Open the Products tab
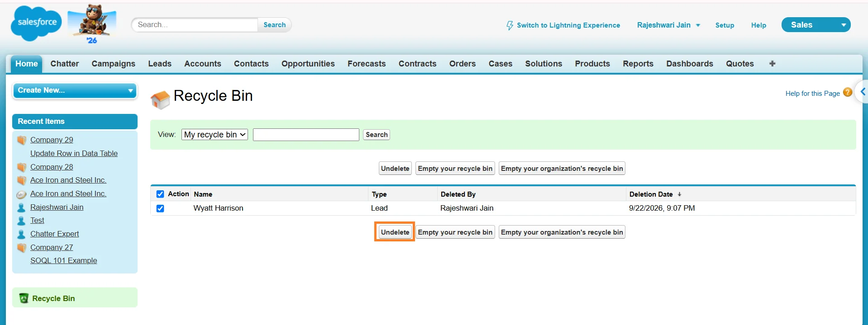 point(592,64)
